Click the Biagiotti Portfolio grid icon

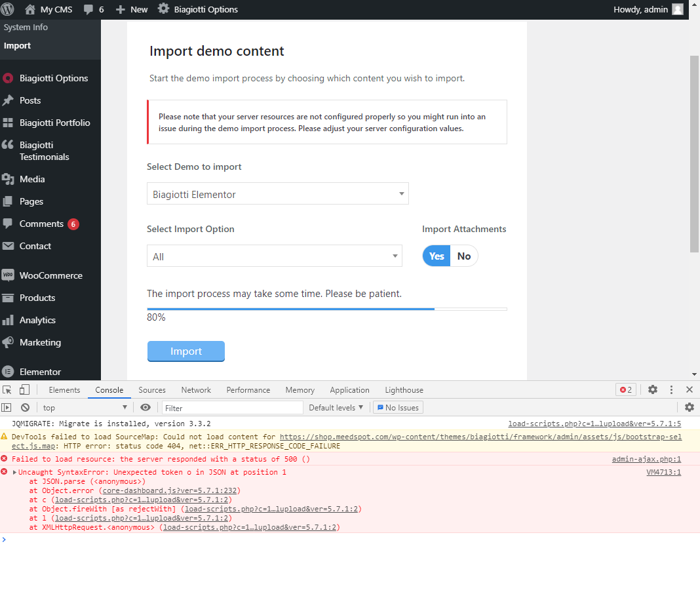(x=8, y=123)
